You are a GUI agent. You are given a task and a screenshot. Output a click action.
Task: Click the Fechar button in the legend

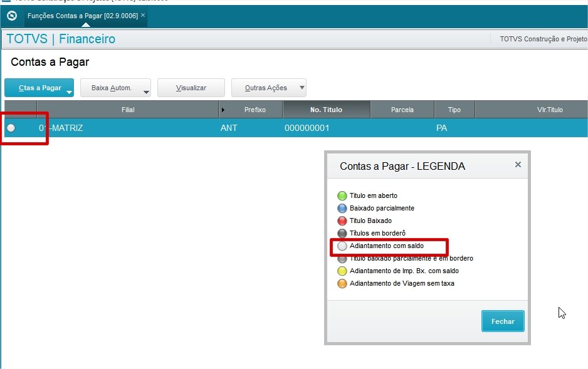[503, 321]
